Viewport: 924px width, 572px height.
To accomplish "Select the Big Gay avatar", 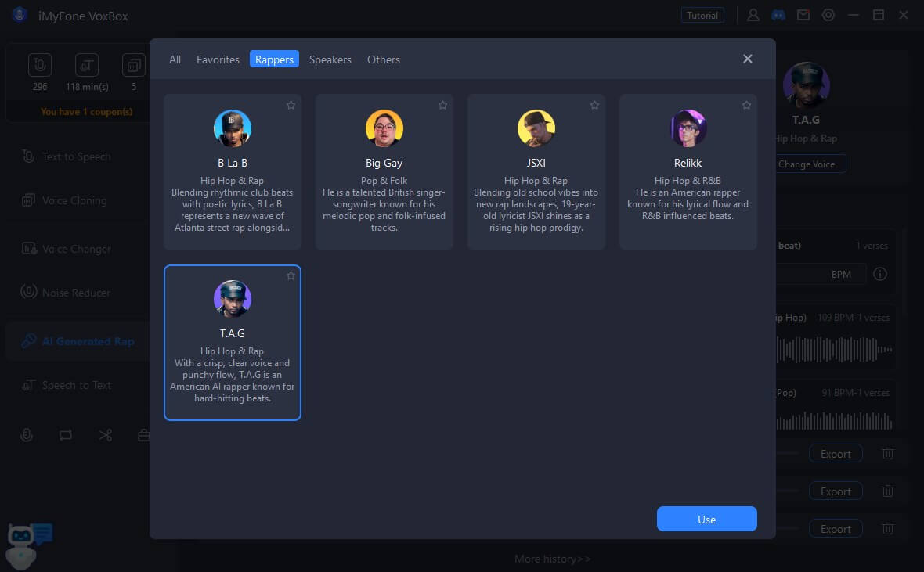I will click(x=384, y=128).
